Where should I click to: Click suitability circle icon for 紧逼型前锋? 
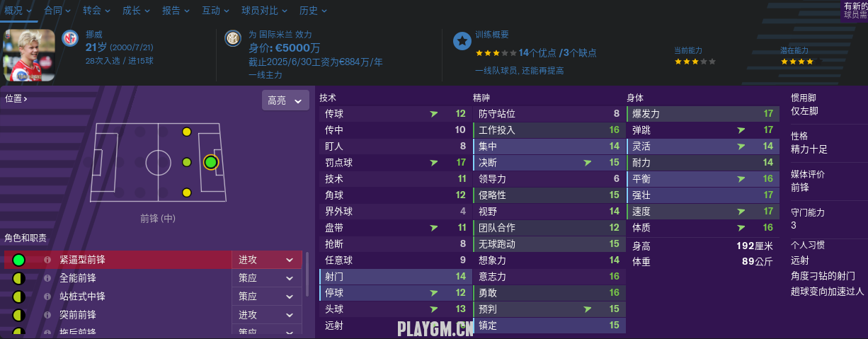coord(19,260)
